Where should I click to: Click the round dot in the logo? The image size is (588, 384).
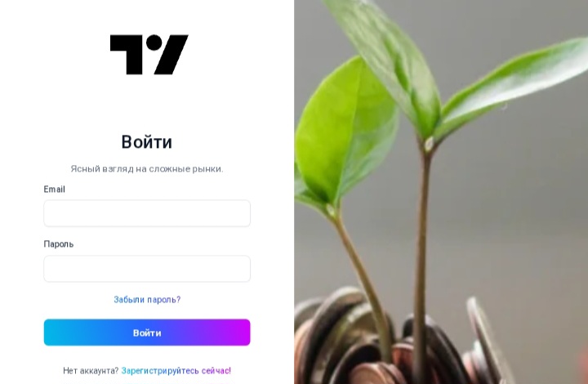(154, 42)
